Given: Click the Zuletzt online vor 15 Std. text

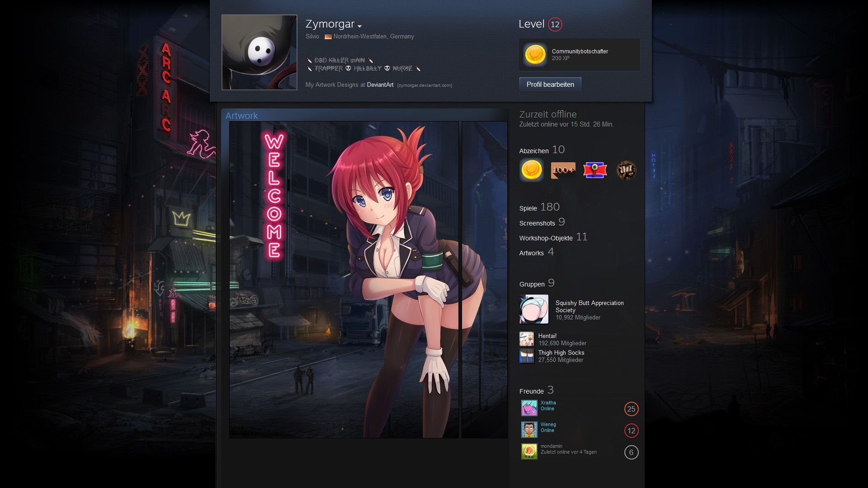Looking at the screenshot, I should click(x=566, y=124).
